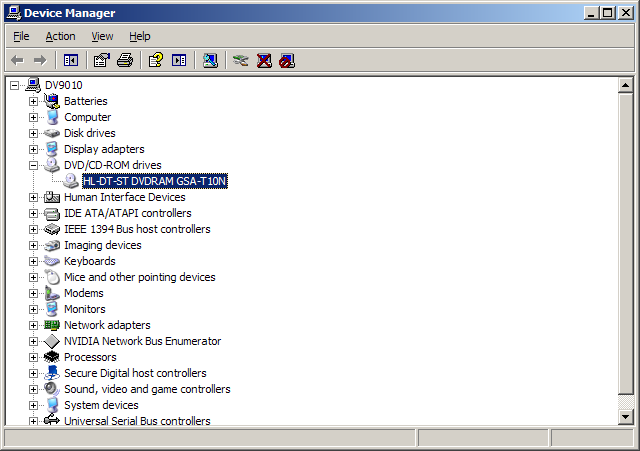Select the System devices label
The image size is (640, 451).
[101, 405]
